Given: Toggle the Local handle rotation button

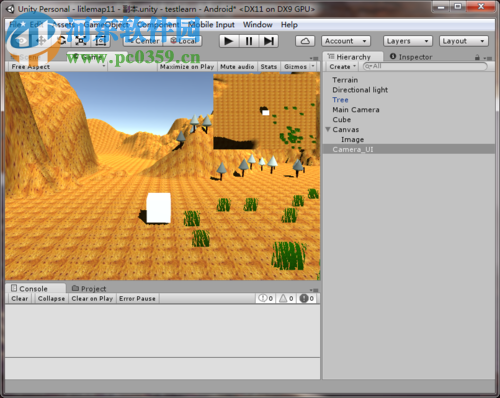Looking at the screenshot, I should 183,41.
